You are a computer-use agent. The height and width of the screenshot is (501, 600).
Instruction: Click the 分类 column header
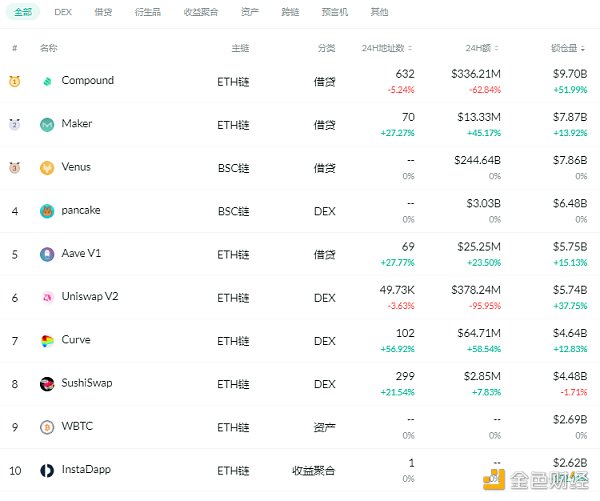point(326,48)
